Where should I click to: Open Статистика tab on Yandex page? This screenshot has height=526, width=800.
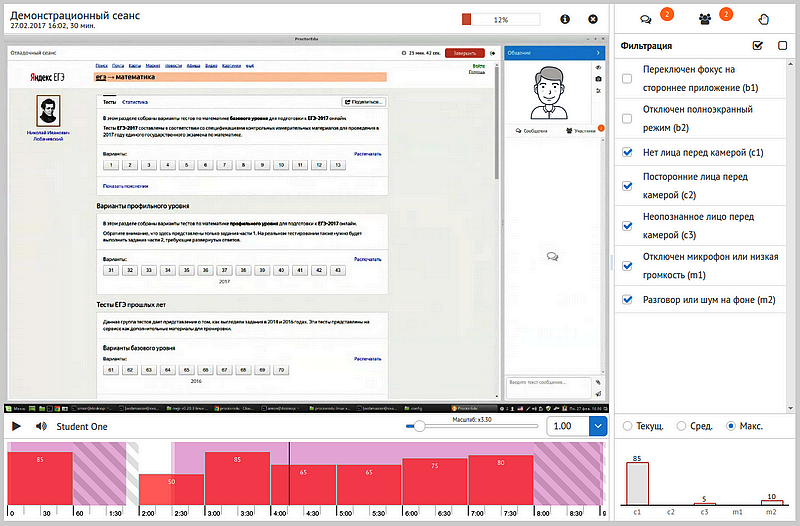click(x=135, y=102)
